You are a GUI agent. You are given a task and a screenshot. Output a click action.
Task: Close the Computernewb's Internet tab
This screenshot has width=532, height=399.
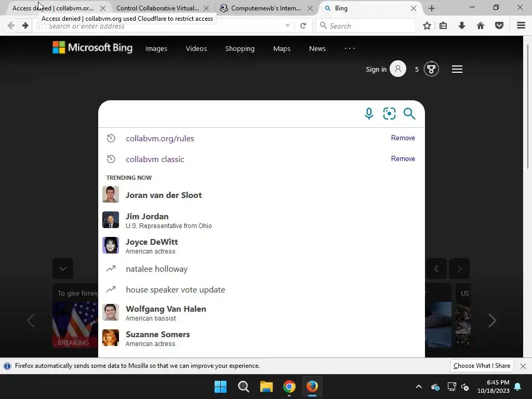(x=310, y=8)
